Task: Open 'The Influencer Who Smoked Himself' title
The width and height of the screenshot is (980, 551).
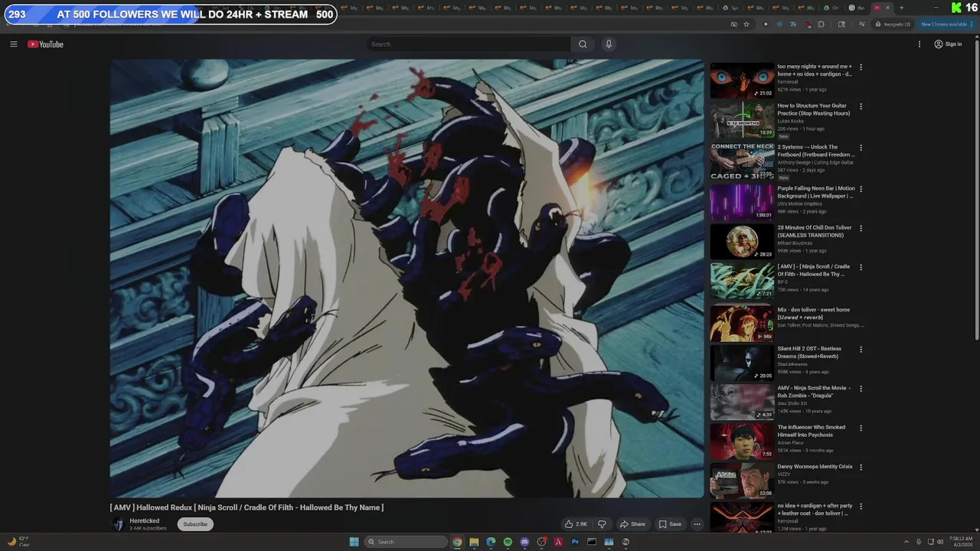Action: point(812,431)
